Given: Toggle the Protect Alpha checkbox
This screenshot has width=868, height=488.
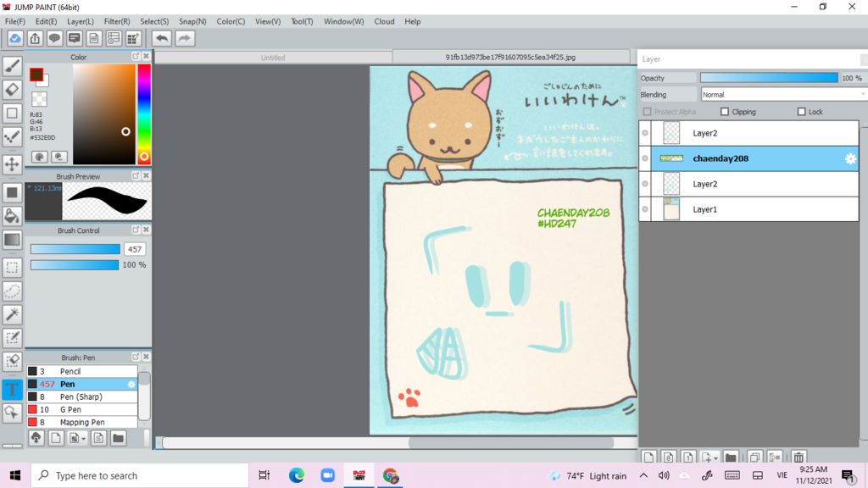Looking at the screenshot, I should (647, 112).
